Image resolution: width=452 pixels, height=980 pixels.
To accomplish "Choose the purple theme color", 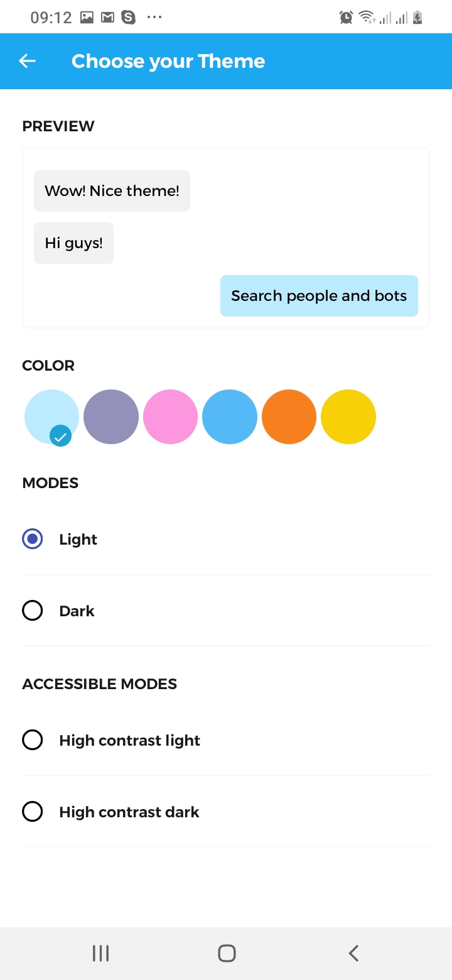I will coord(111,416).
